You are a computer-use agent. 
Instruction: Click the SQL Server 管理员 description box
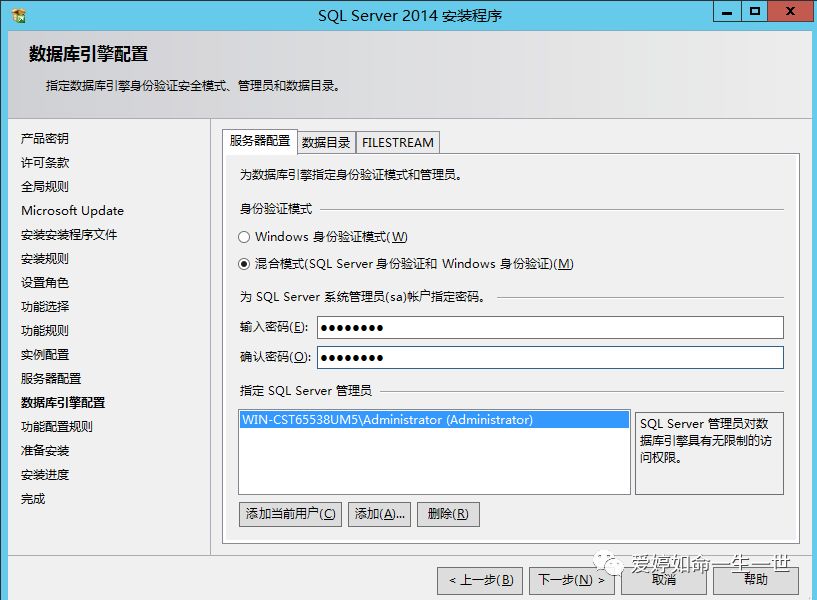pyautogui.click(x=709, y=452)
